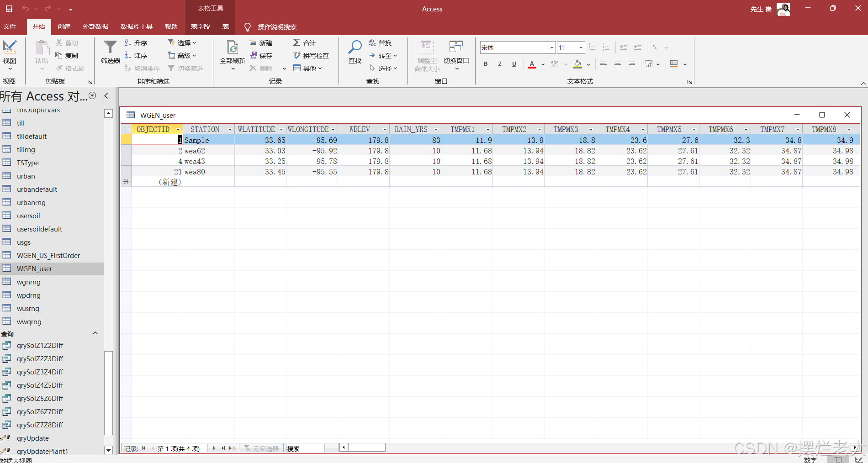The image size is (868, 463).
Task: Switch to the 外部数据 tab
Action: click(95, 26)
